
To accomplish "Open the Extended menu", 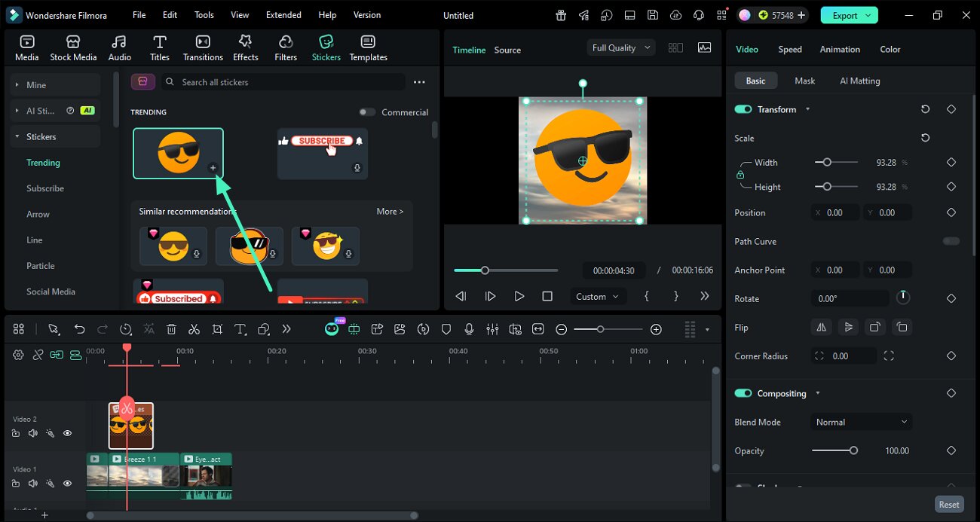I will (x=283, y=15).
